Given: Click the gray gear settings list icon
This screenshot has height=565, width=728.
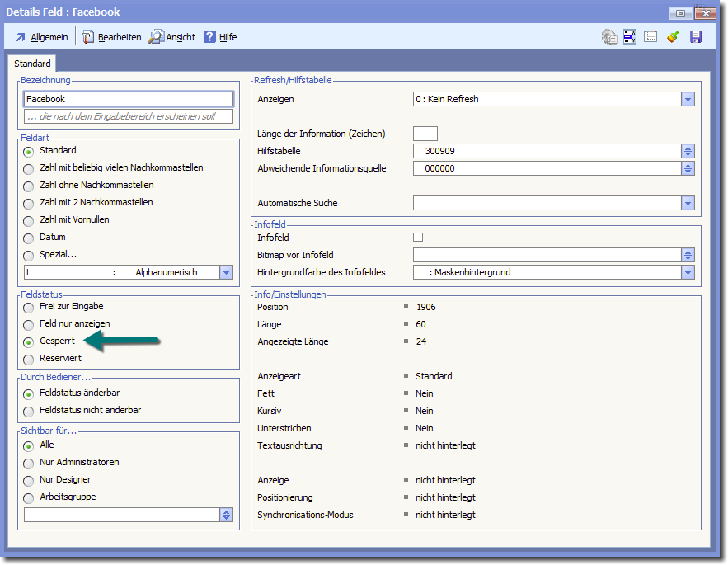Looking at the screenshot, I should (x=609, y=37).
